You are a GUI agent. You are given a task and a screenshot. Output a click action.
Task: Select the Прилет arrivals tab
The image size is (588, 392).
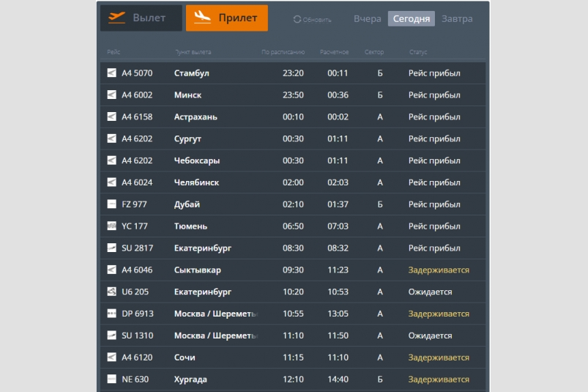click(x=227, y=18)
